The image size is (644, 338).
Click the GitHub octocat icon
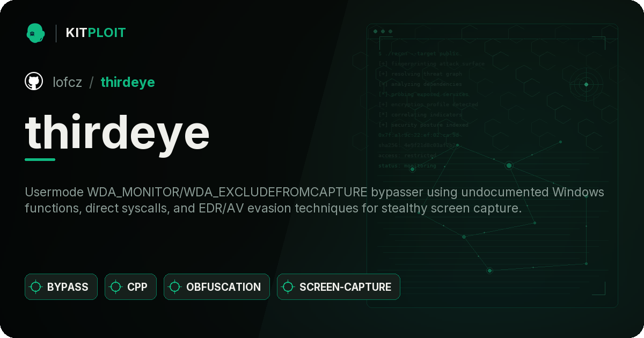tap(34, 82)
